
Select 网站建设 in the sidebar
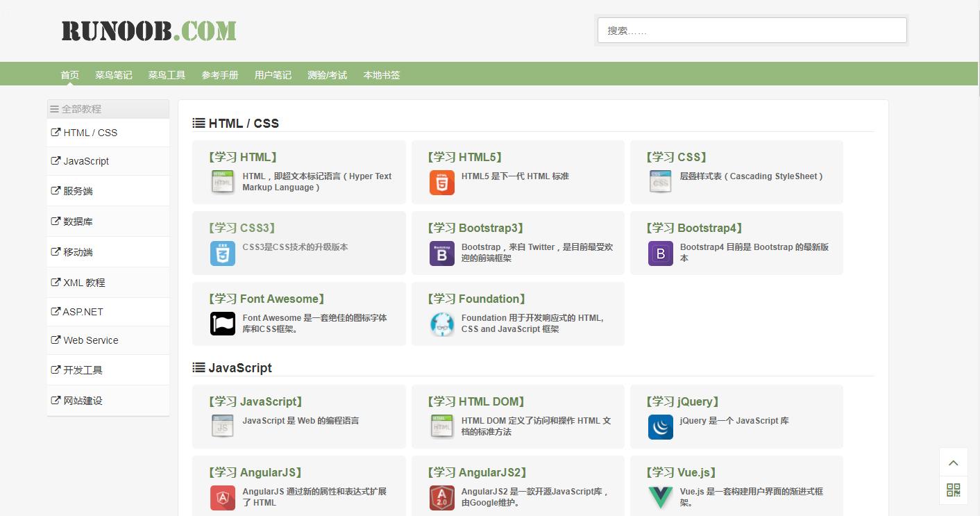108,401
